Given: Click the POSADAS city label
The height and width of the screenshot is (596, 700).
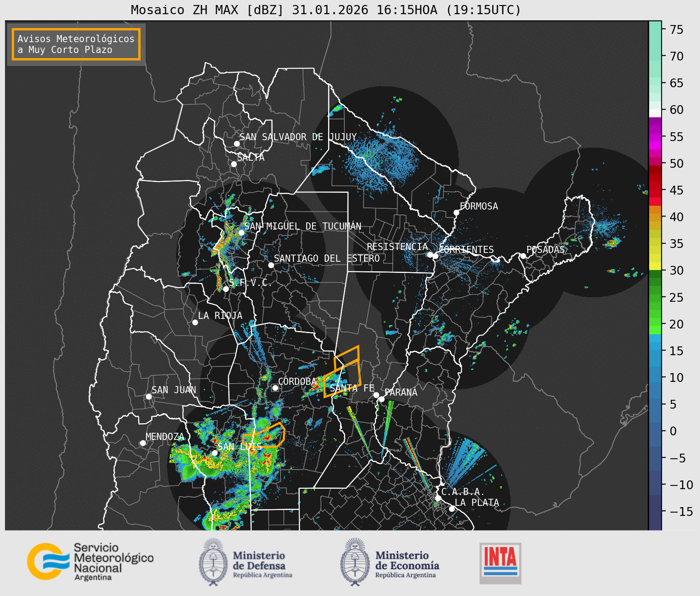Looking at the screenshot, I should click(x=545, y=250).
